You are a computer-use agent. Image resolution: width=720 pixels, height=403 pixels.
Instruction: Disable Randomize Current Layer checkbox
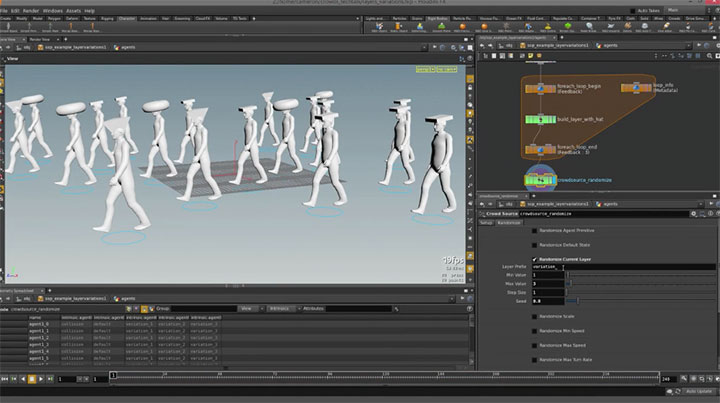[534, 259]
